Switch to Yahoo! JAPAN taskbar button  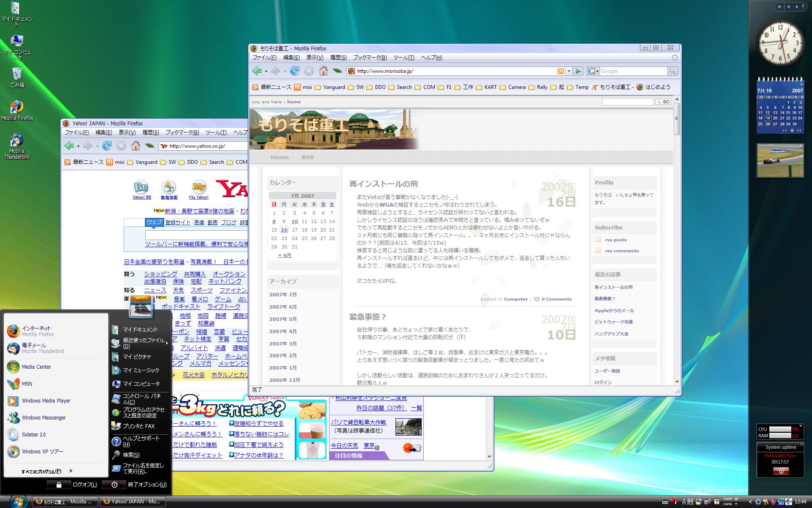click(x=132, y=502)
